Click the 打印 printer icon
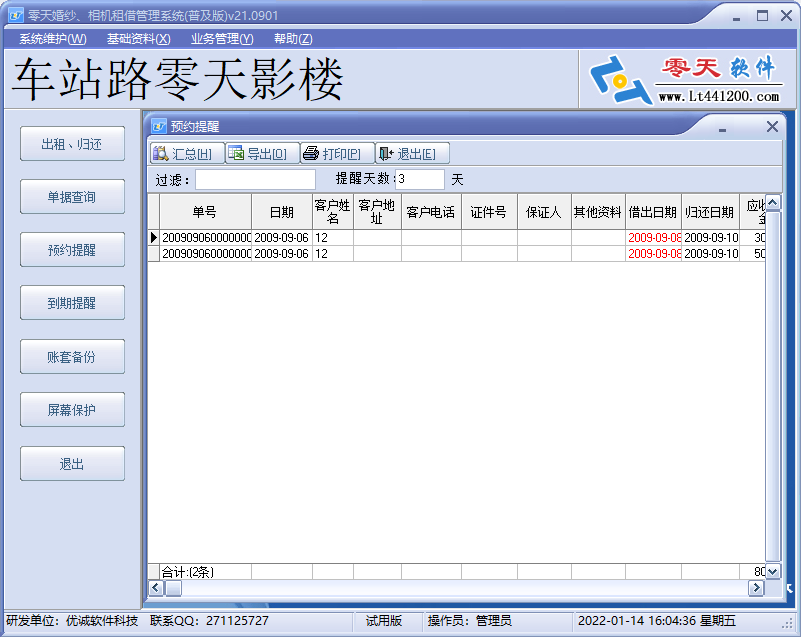 [x=311, y=153]
